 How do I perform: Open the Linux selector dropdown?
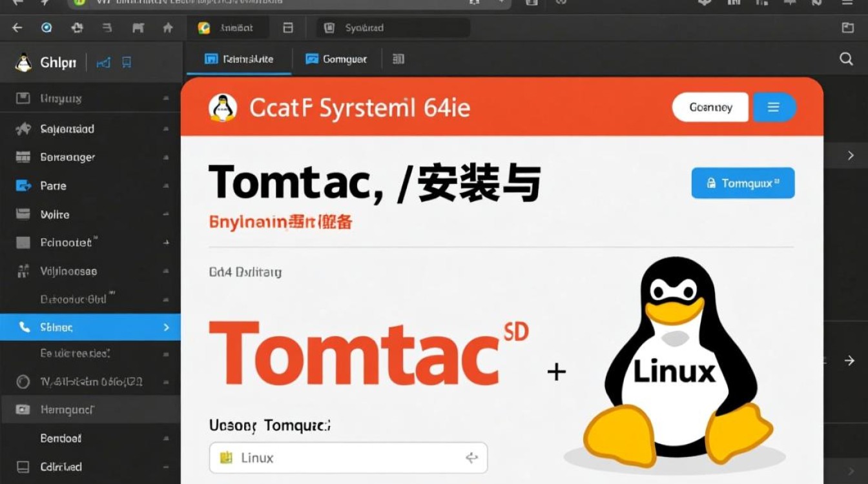click(x=347, y=458)
